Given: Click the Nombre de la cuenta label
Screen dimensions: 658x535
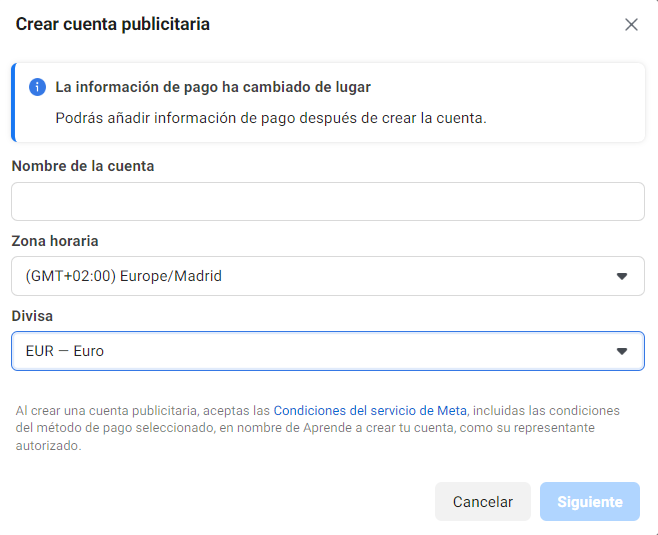Looking at the screenshot, I should tap(83, 166).
